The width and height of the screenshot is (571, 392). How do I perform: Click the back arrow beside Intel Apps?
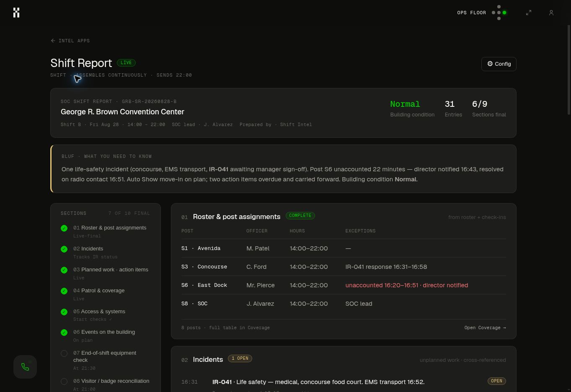point(53,41)
